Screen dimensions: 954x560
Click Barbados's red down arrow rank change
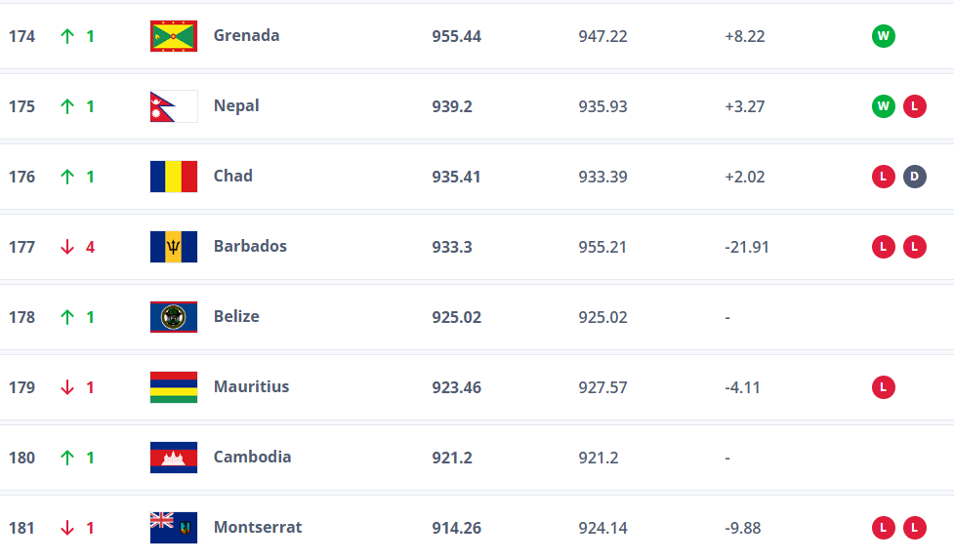coord(67,247)
